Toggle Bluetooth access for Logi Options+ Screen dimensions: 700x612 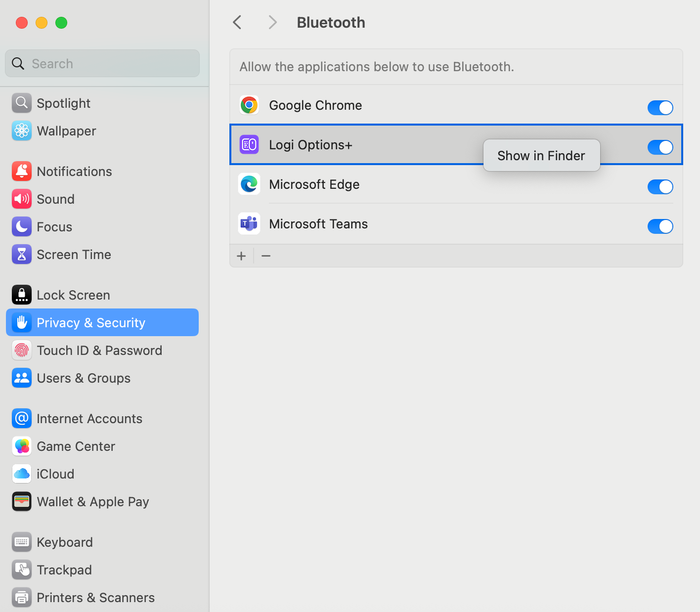(x=660, y=147)
